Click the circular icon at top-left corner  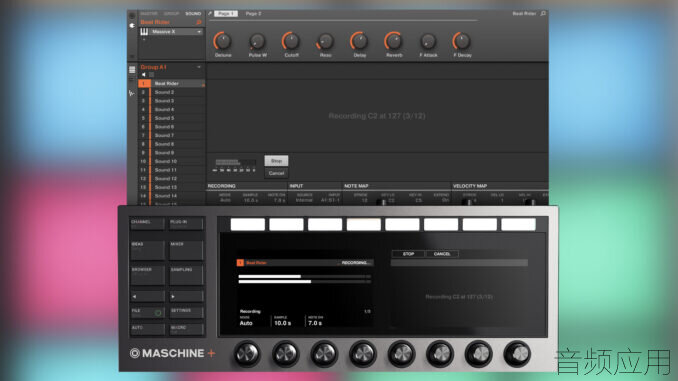pyautogui.click(x=132, y=15)
